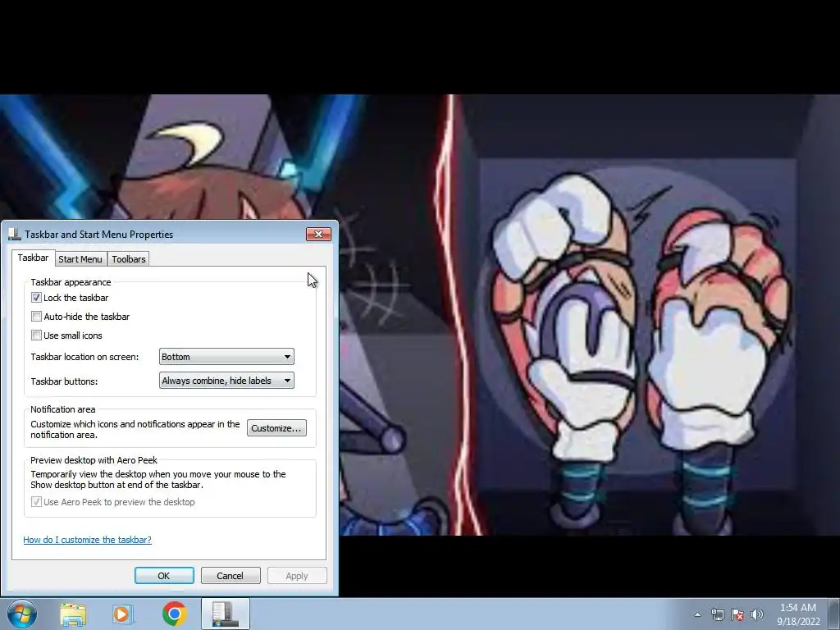Click Preview desktop with Aero Peek label
The image size is (840, 630).
(94, 460)
